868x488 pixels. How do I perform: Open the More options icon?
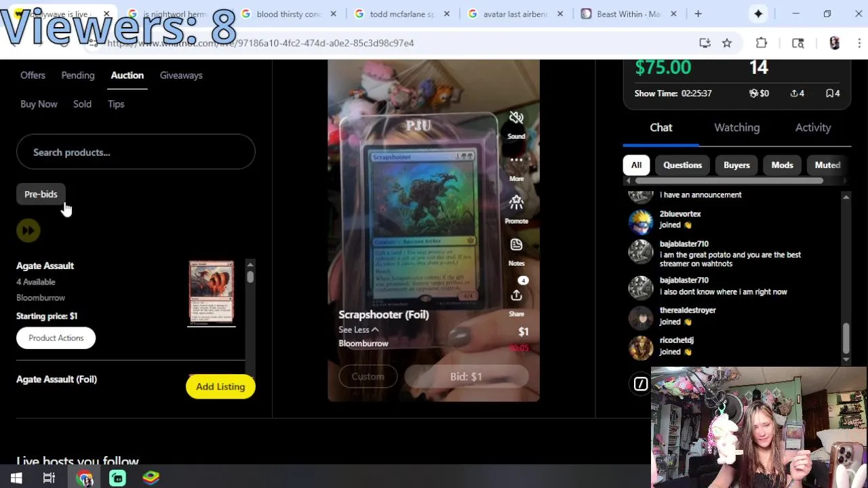tap(516, 161)
